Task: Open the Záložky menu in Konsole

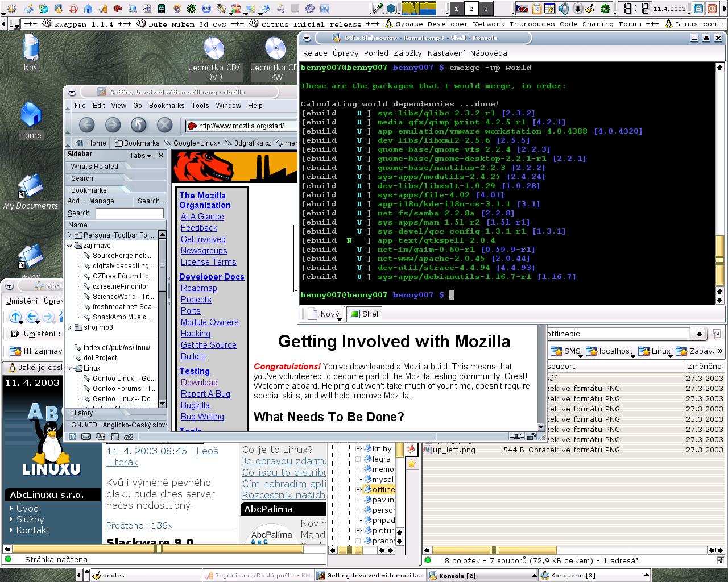Action: coord(407,53)
